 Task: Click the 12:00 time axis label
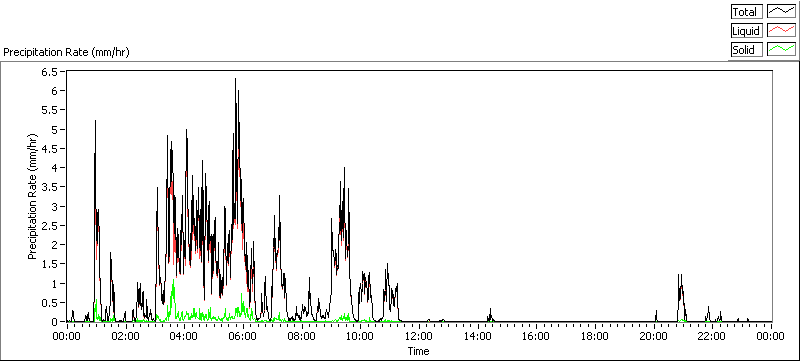(x=419, y=336)
